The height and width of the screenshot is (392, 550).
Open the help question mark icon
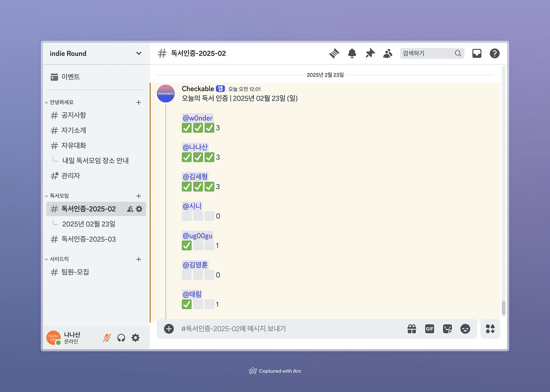(x=494, y=53)
